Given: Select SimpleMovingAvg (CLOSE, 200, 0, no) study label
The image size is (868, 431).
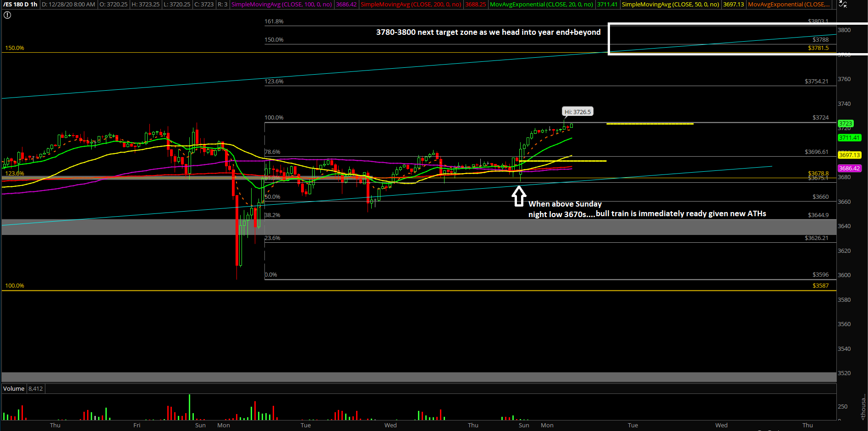Looking at the screenshot, I should [411, 4].
